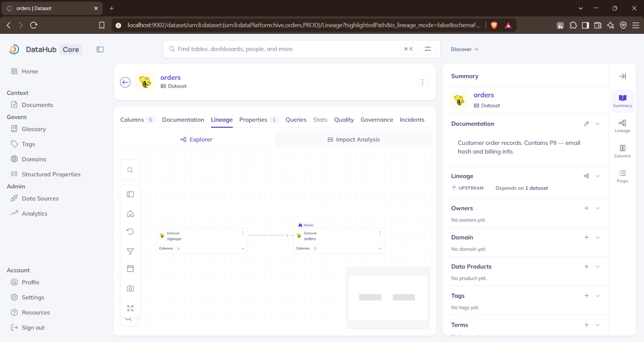The height and width of the screenshot is (342, 644).
Task: Select the Explorer lineage view
Action: 196,140
